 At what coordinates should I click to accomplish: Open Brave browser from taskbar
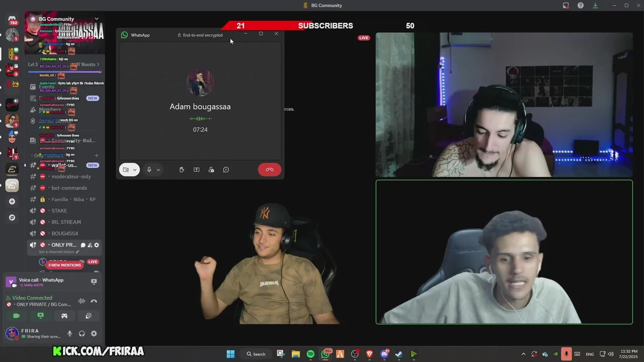(x=370, y=354)
